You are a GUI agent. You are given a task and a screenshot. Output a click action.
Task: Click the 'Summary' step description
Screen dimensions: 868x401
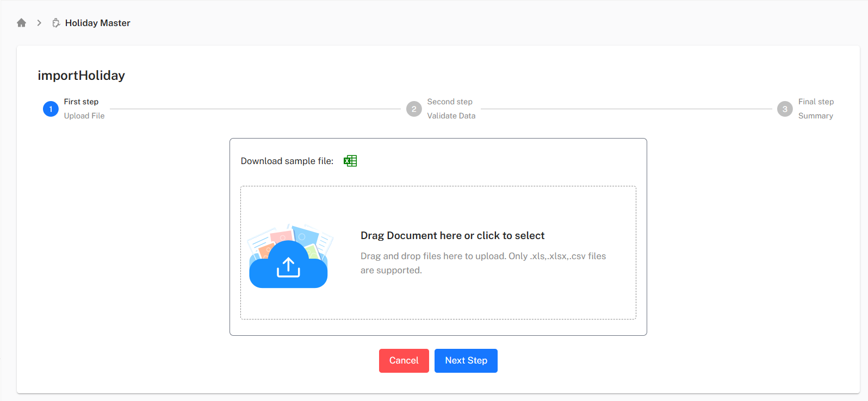pos(815,116)
